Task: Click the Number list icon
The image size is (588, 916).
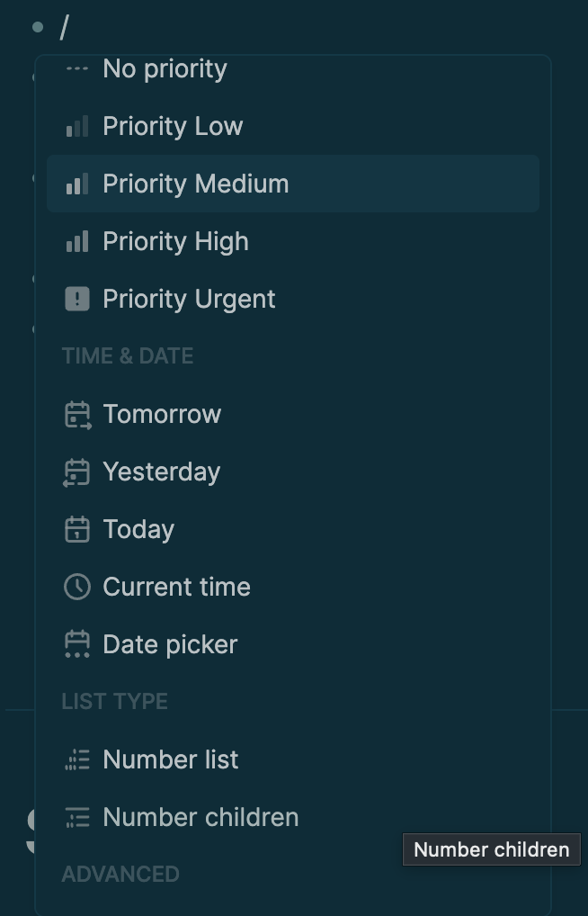Action: pyautogui.click(x=77, y=760)
